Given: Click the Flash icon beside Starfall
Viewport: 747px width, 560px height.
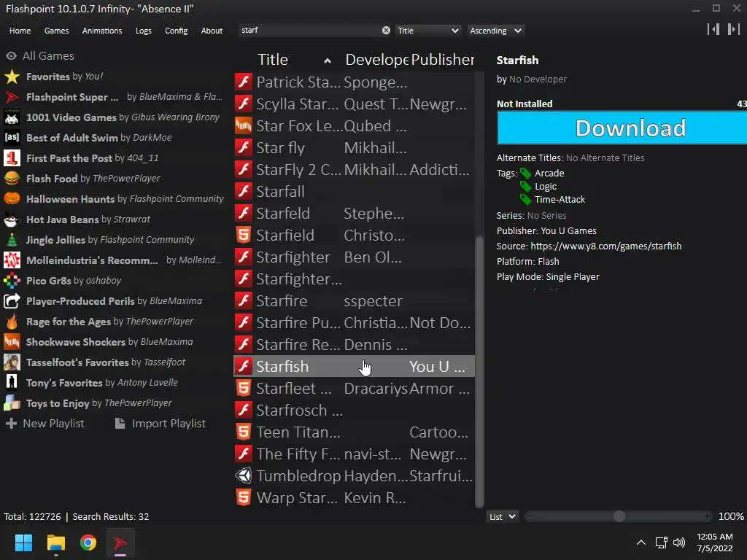Looking at the screenshot, I should [244, 192].
